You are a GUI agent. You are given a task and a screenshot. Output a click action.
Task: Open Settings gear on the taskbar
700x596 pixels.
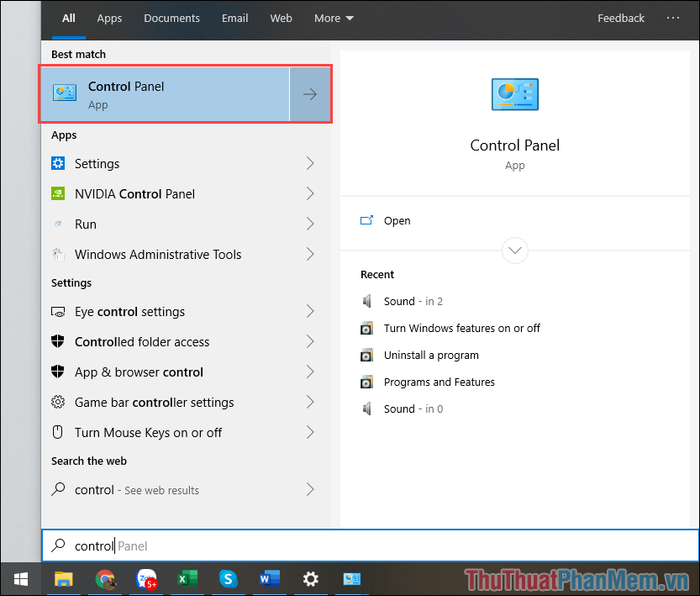[x=311, y=579]
